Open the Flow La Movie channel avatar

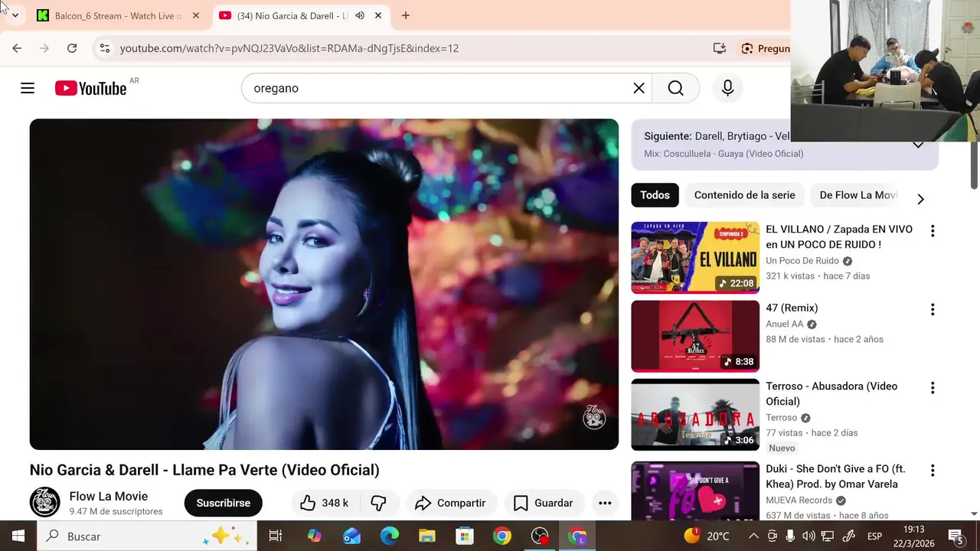tap(44, 502)
